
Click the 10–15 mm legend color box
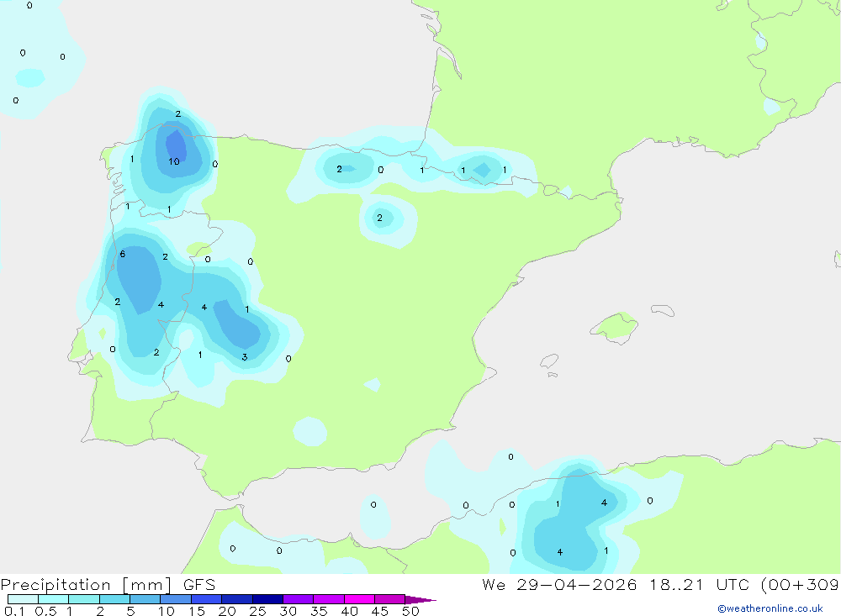point(176,599)
